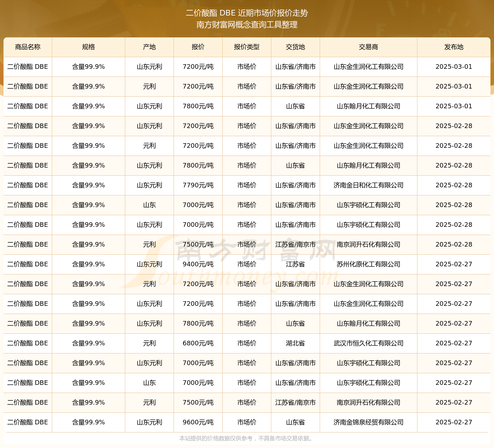Click 元利 origin in the 6800元/吨 row
This screenshot has width=494, height=448.
(149, 343)
